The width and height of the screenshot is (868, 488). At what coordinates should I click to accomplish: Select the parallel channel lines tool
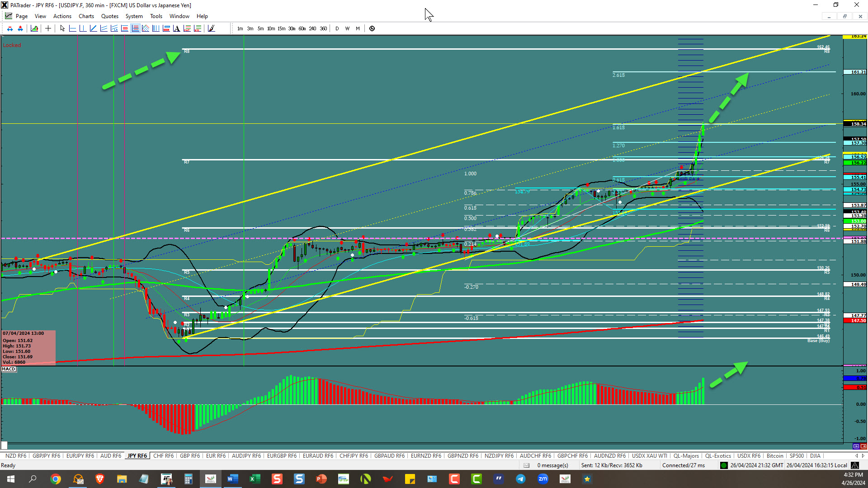click(x=104, y=28)
